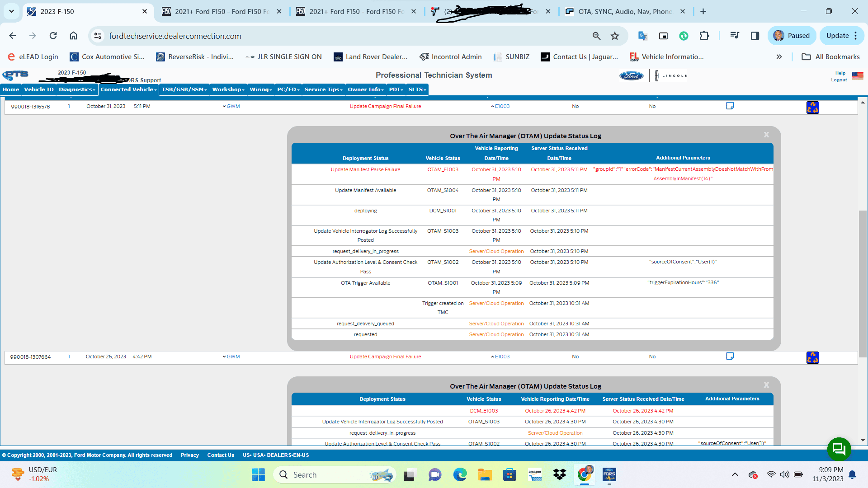Click the Contact Us footer link

point(221,455)
